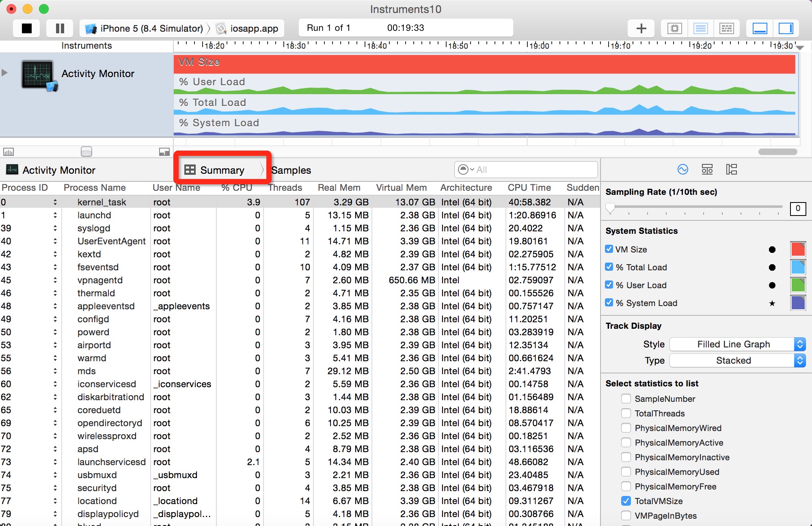Add an instrument with the plus button
This screenshot has height=526, width=812.
point(641,28)
